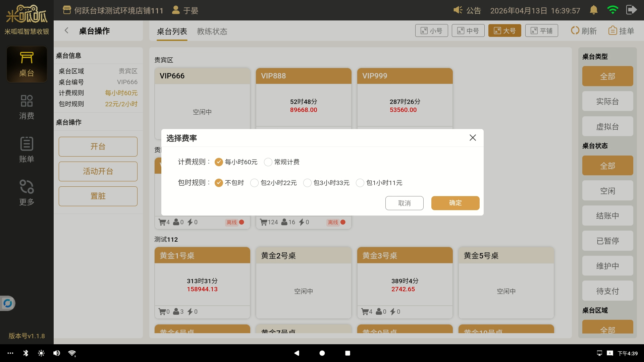Select 包1小时11元 package option
This screenshot has width=644, height=362.
(x=360, y=183)
